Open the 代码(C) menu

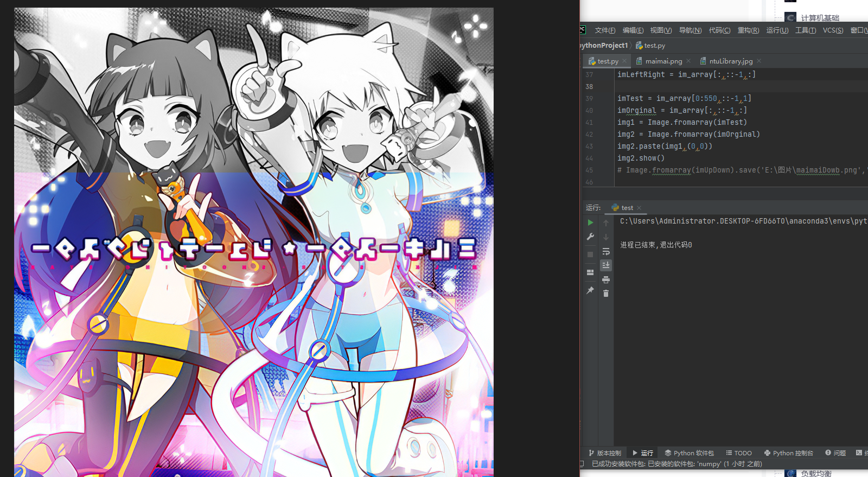[719, 30]
